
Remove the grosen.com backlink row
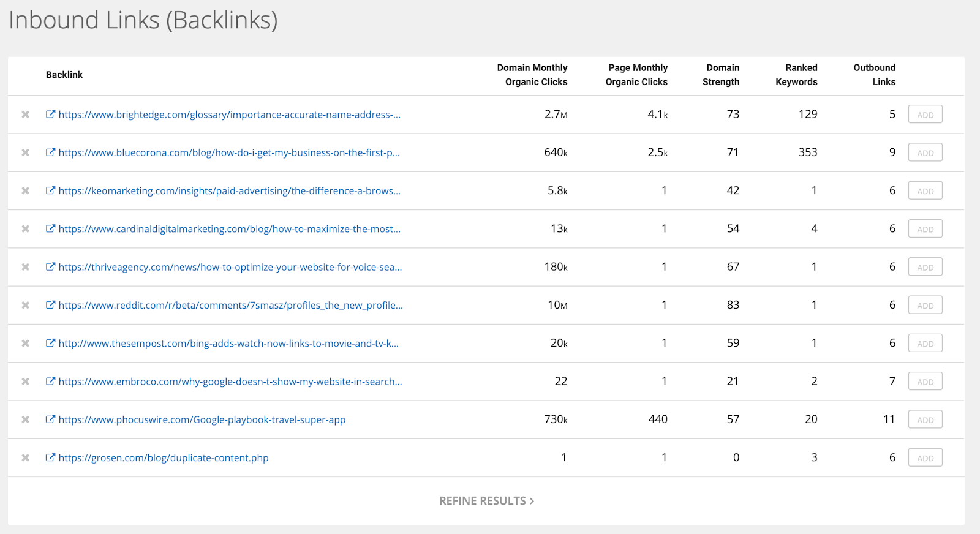[x=25, y=457]
